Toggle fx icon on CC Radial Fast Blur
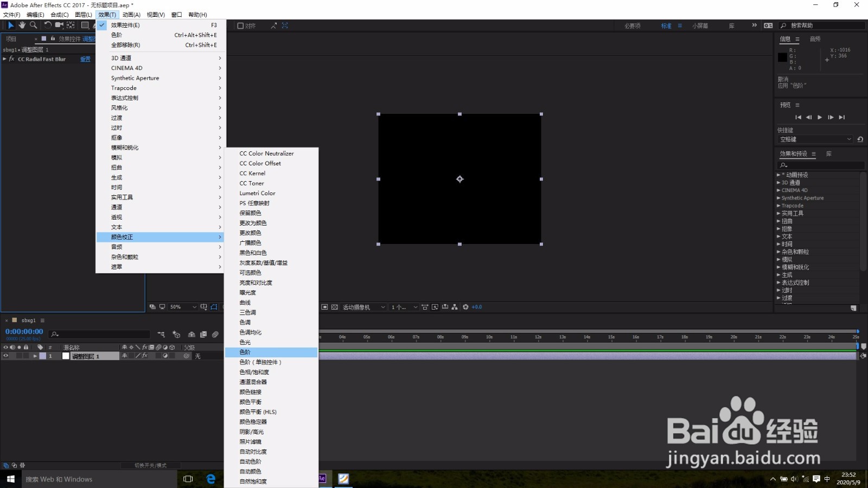 click(11, 59)
